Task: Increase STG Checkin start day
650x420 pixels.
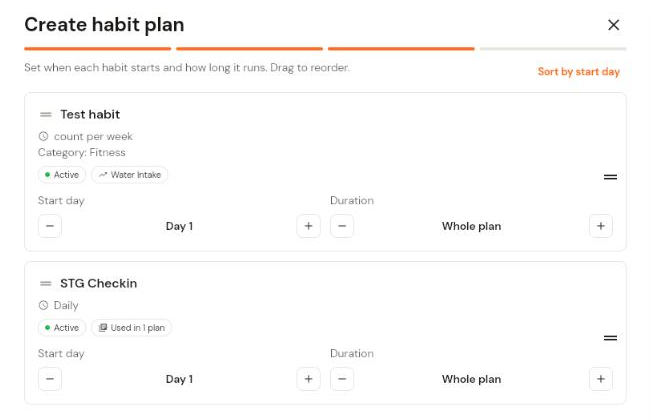Action: pos(308,379)
